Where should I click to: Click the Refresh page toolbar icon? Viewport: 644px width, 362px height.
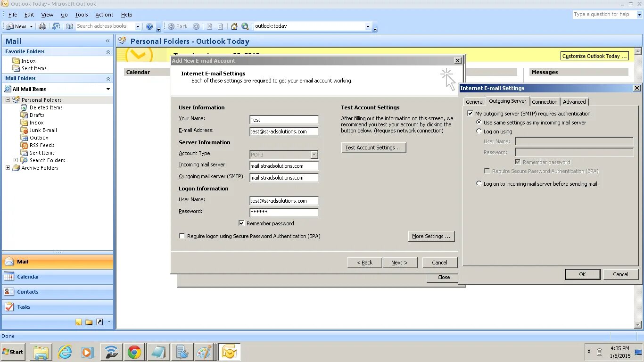221,26
